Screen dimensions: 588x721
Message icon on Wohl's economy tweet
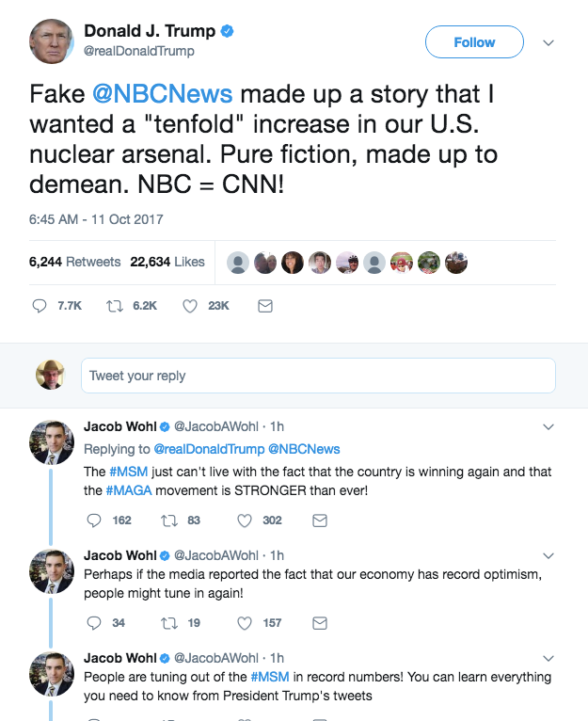(319, 622)
